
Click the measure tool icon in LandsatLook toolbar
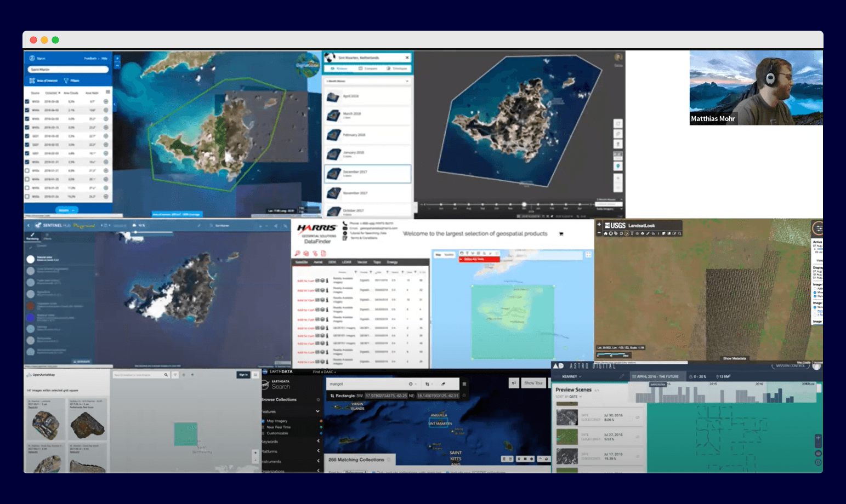click(648, 233)
